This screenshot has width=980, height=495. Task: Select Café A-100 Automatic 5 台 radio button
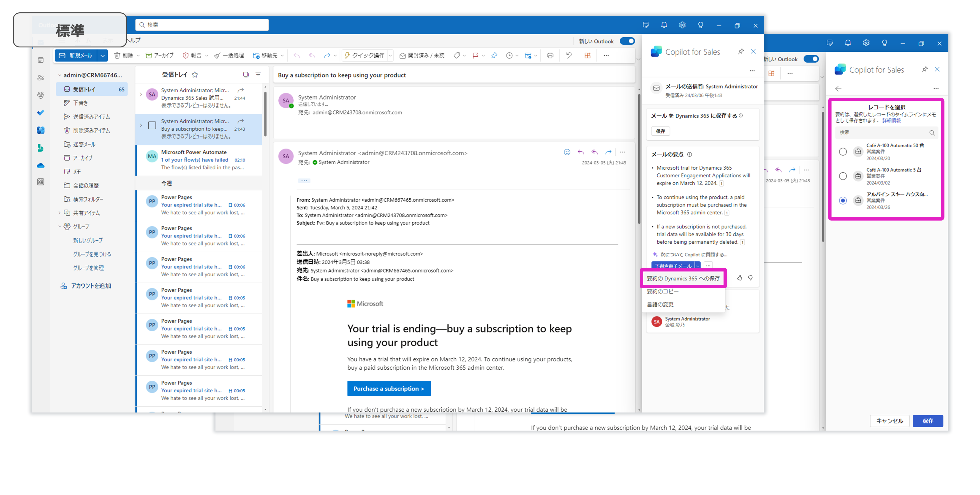(x=843, y=176)
